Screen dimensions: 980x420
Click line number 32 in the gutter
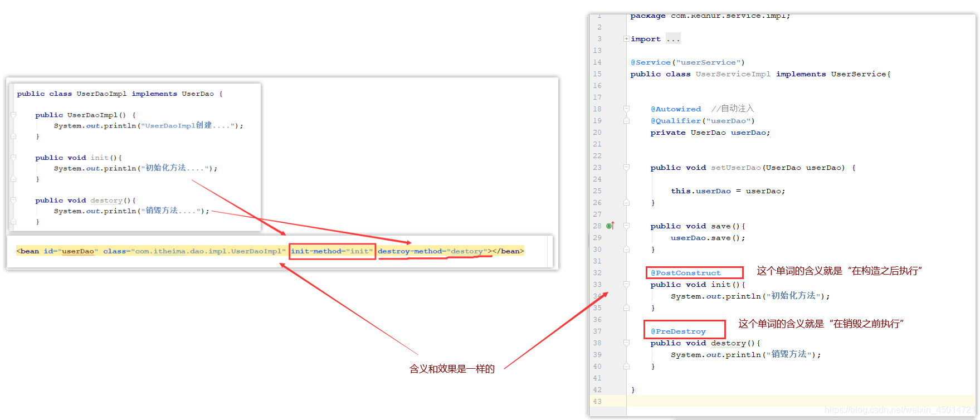click(597, 273)
